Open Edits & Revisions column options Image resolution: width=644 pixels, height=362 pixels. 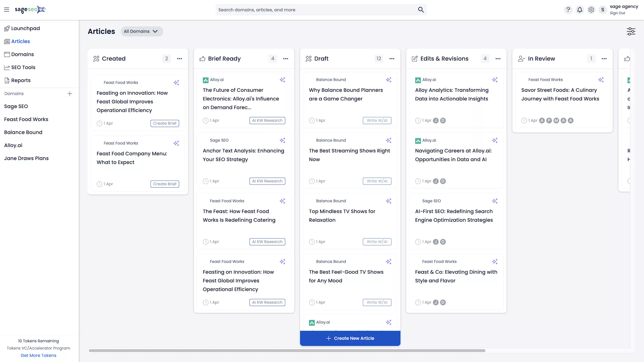498,59
